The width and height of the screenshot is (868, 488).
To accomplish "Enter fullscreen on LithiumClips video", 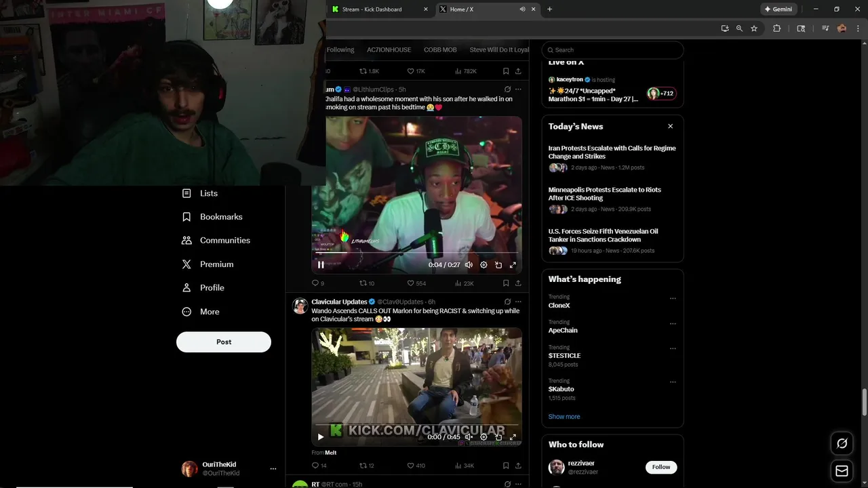I will point(513,265).
